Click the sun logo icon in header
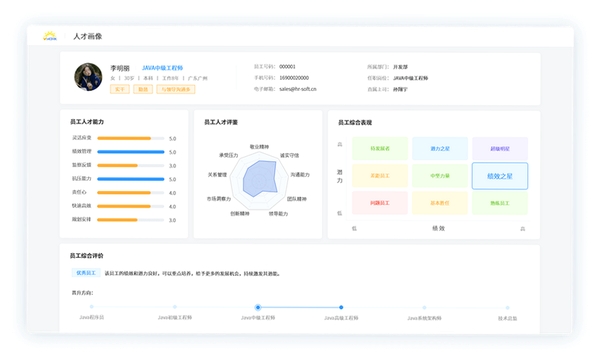 (50, 36)
